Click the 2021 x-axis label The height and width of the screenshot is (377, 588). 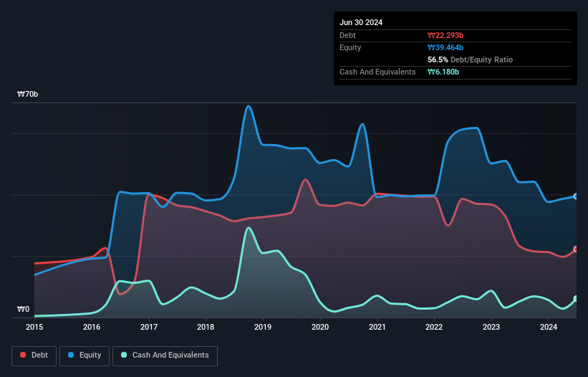pos(377,327)
